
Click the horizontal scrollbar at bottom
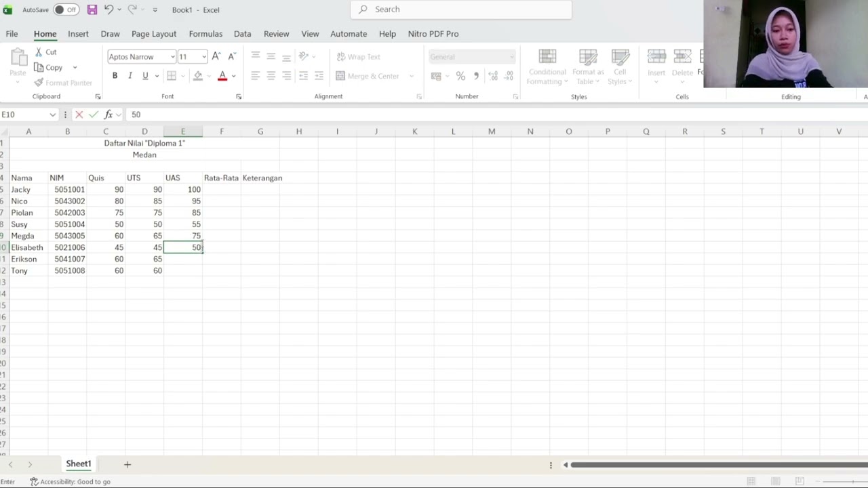[x=719, y=464]
